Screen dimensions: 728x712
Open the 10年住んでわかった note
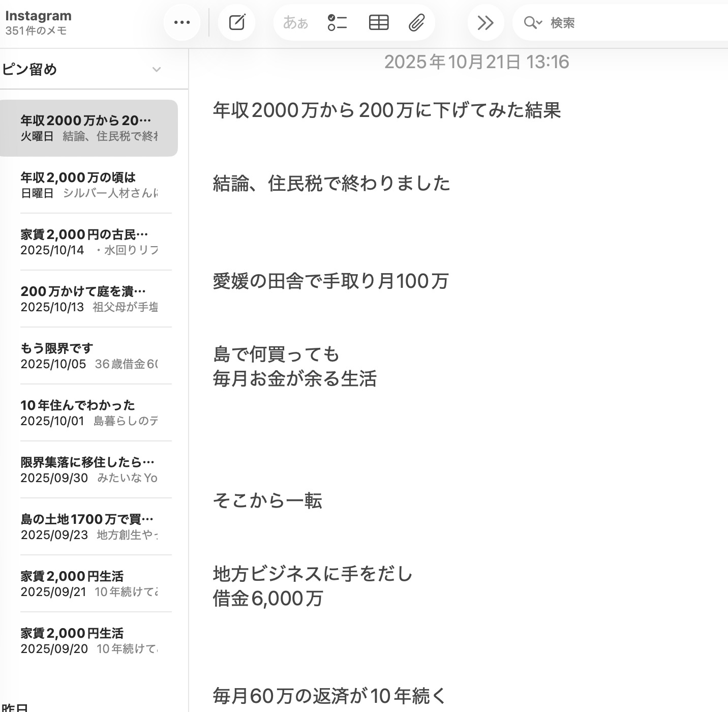coord(89,412)
